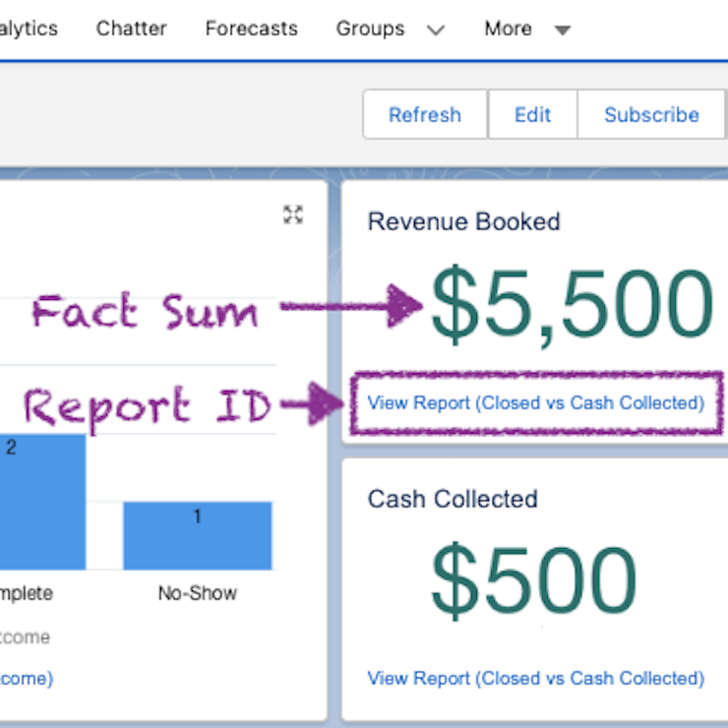Click the Revenue Booked widget title
Screen dimensions: 728x728
coord(463,221)
